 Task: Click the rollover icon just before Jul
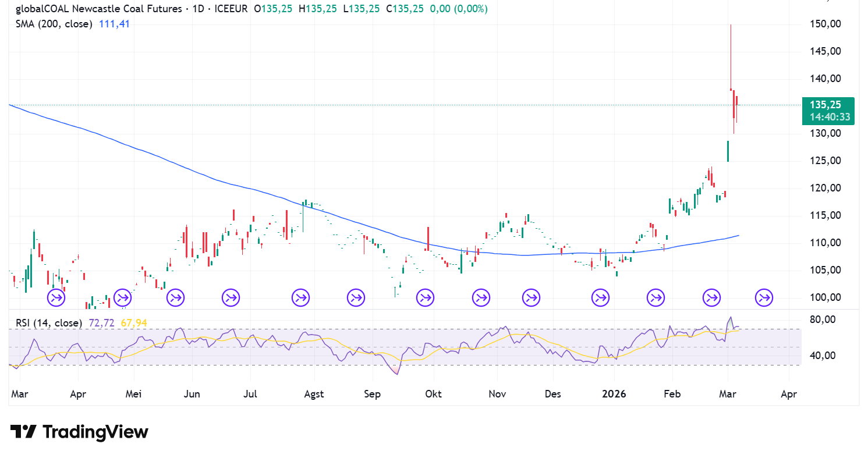coord(231,299)
